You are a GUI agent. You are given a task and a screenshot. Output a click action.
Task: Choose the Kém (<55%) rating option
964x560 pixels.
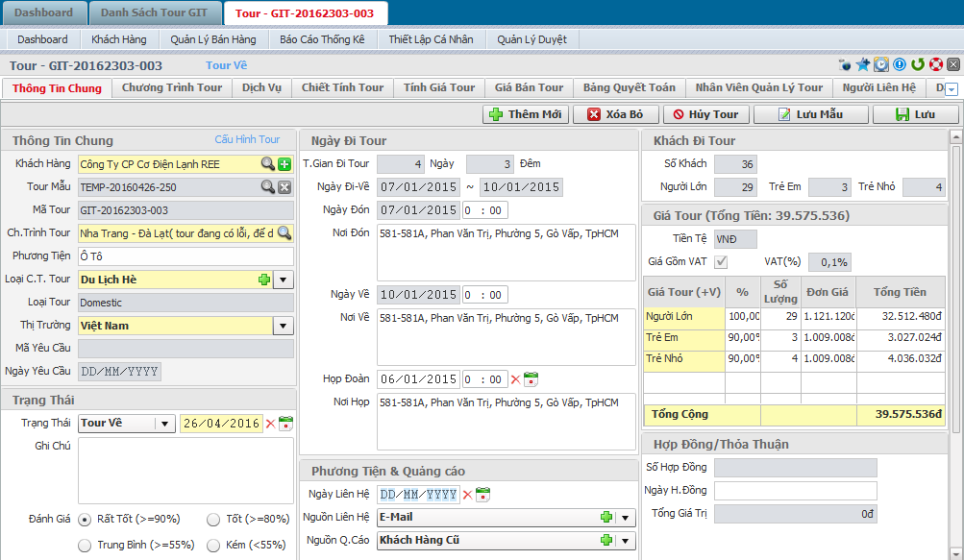213,546
